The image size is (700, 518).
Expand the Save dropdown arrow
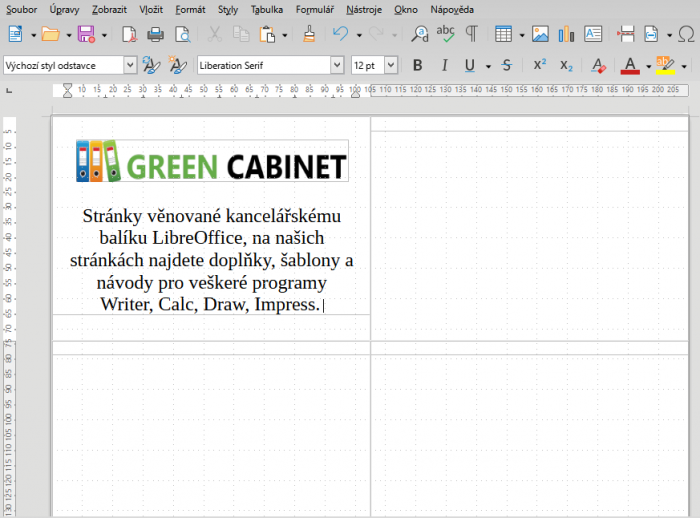point(104,35)
